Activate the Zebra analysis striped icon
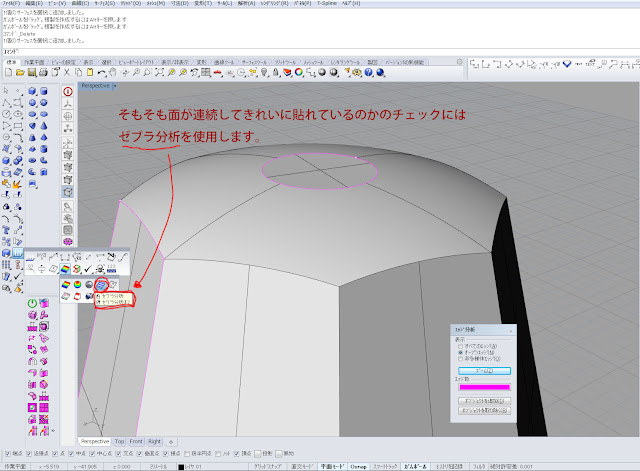Viewport: 640px width, 471px height. pyautogui.click(x=101, y=285)
